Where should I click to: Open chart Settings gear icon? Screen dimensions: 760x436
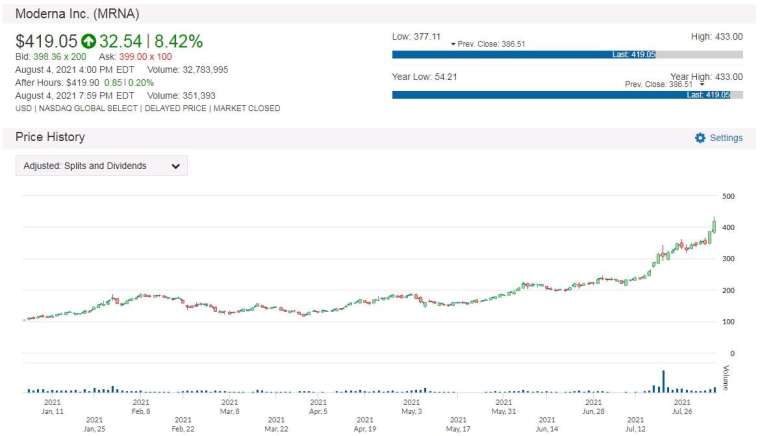(x=700, y=138)
